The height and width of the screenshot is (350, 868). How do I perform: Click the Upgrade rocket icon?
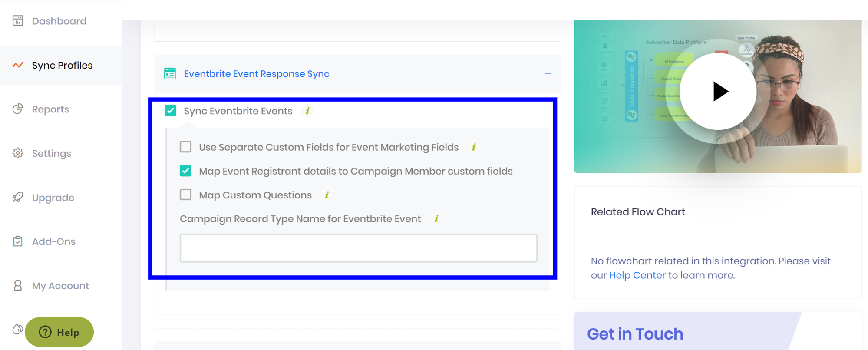[x=18, y=197]
